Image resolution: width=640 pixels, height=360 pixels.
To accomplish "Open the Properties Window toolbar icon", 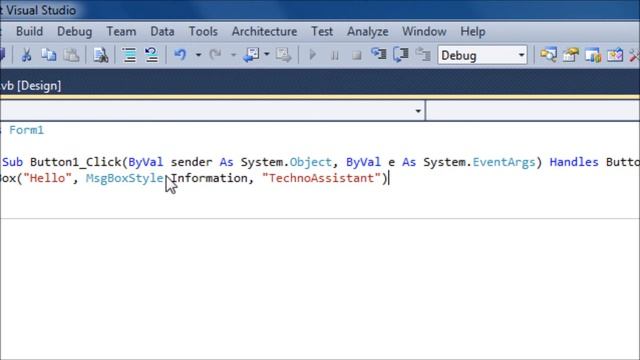I will click(571, 55).
